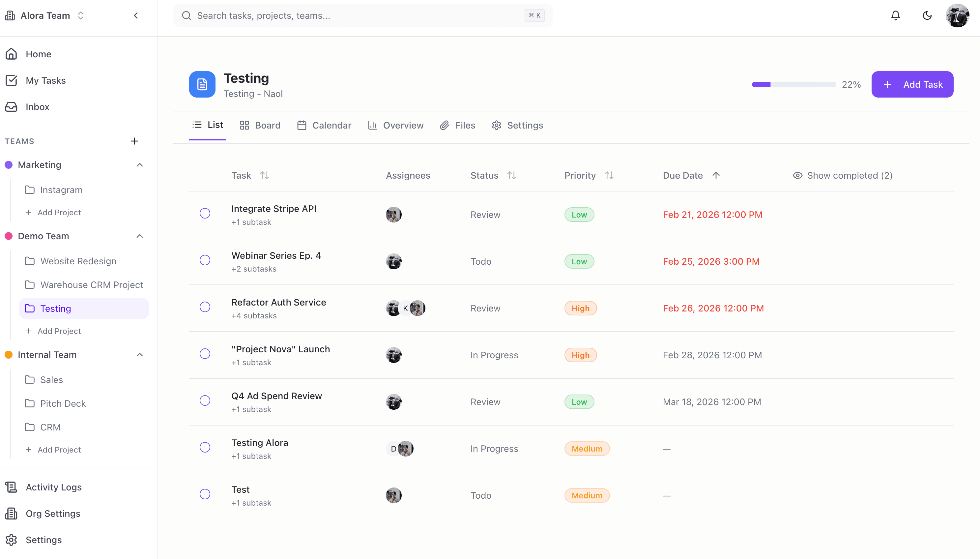This screenshot has height=559, width=980.
Task: Open Activity Logs in sidebar
Action: (53, 487)
